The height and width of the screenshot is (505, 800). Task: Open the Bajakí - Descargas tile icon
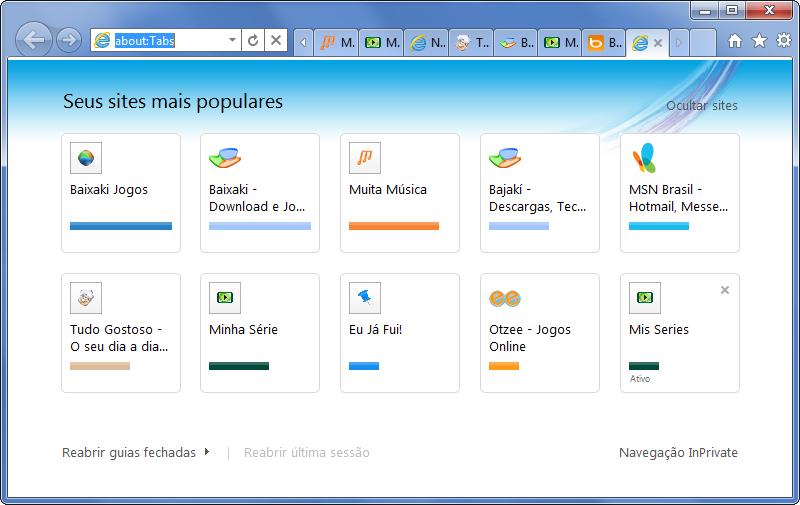(x=505, y=158)
